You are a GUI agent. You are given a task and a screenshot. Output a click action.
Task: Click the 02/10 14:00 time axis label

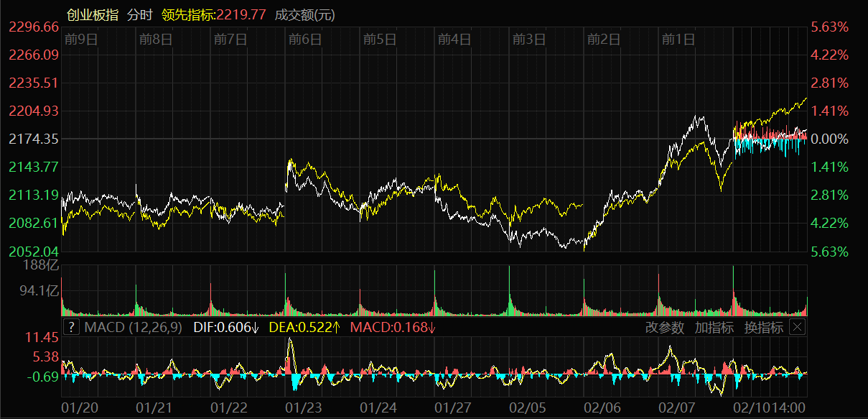[x=770, y=408]
